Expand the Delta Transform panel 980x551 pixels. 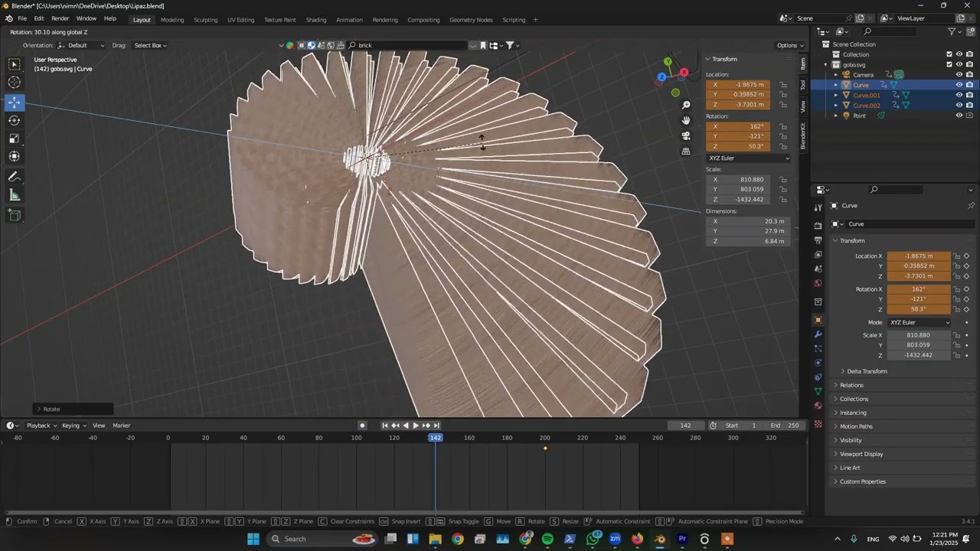tap(867, 371)
